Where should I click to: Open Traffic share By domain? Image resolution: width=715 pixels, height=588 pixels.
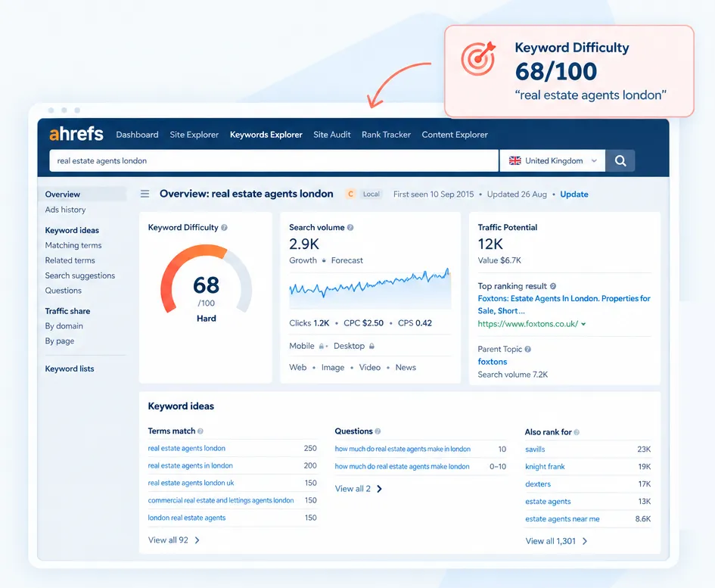pos(64,326)
